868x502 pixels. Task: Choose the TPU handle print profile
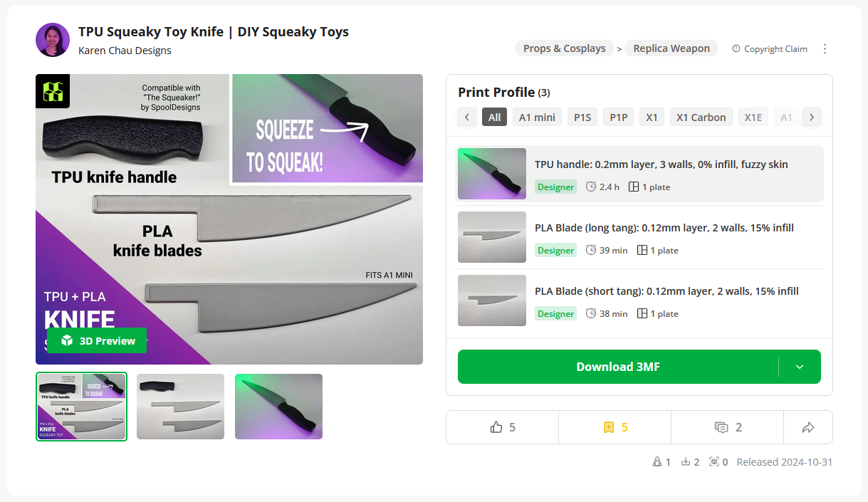click(x=639, y=174)
